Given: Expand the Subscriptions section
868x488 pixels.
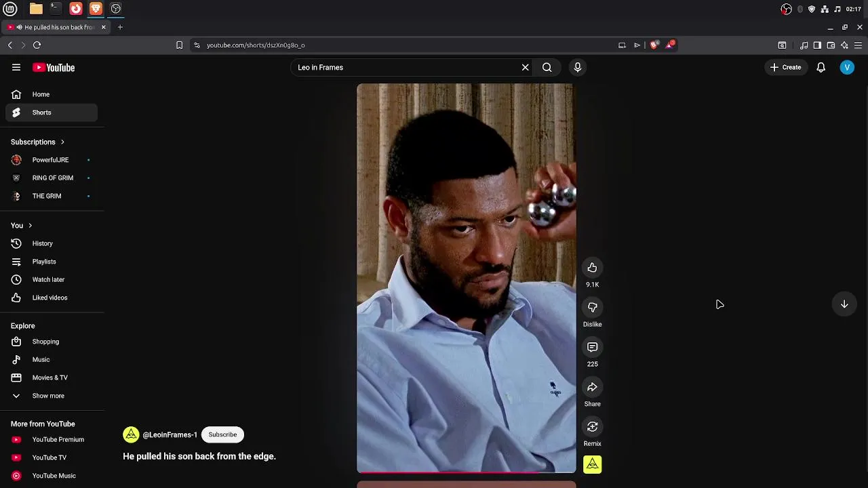Looking at the screenshot, I should click(38, 142).
